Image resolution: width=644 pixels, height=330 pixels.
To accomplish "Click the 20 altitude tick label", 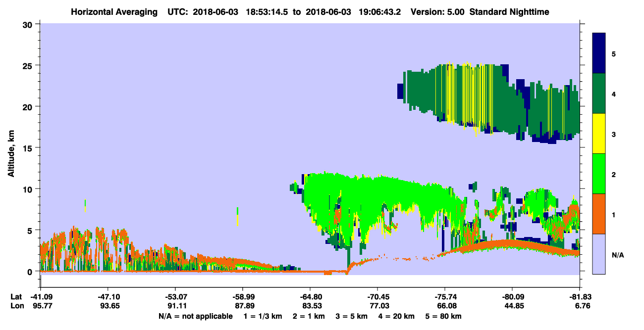I will pyautogui.click(x=29, y=106).
